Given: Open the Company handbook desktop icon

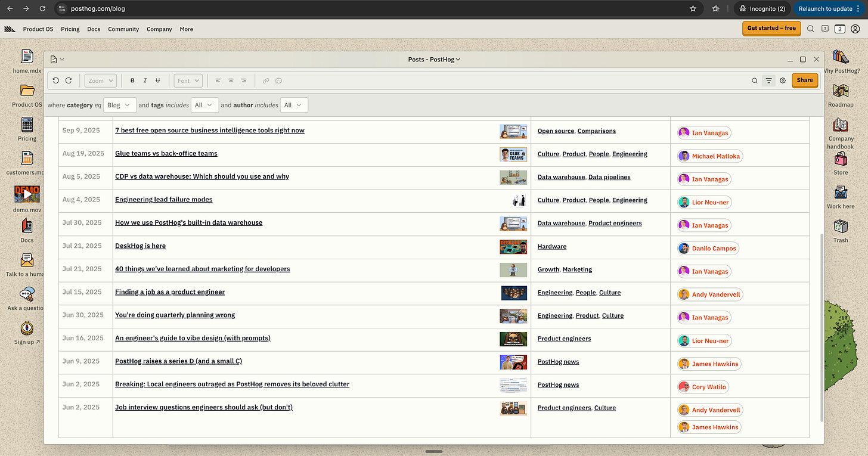Looking at the screenshot, I should point(841,133).
